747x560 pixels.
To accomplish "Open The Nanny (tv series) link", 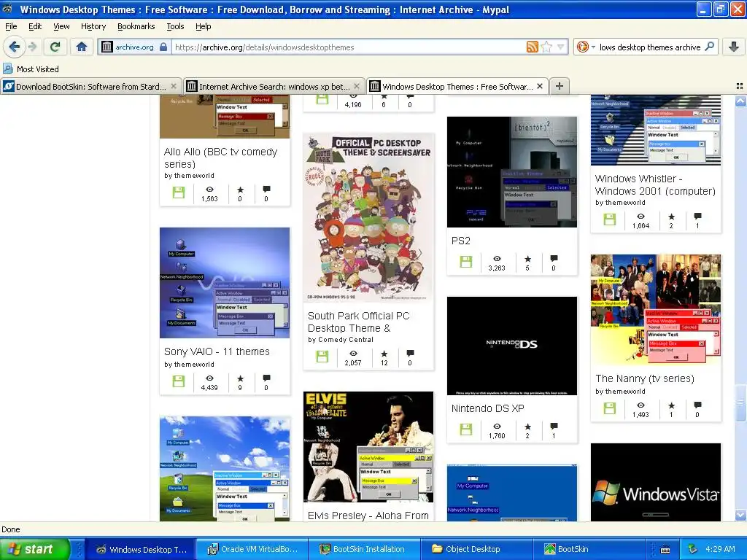I will [x=645, y=378].
